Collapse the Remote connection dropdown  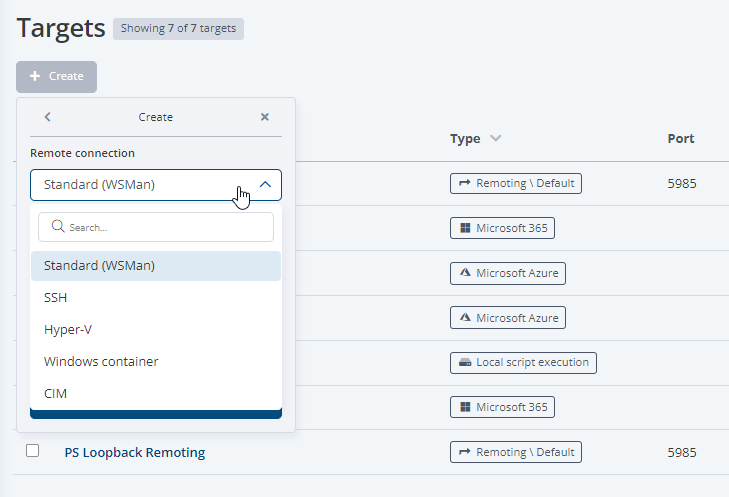pos(265,185)
